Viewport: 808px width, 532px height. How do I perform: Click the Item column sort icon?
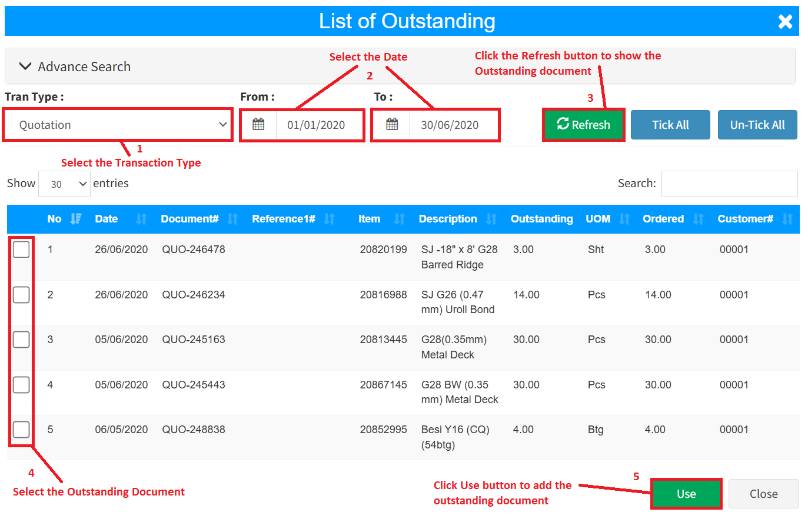click(400, 219)
